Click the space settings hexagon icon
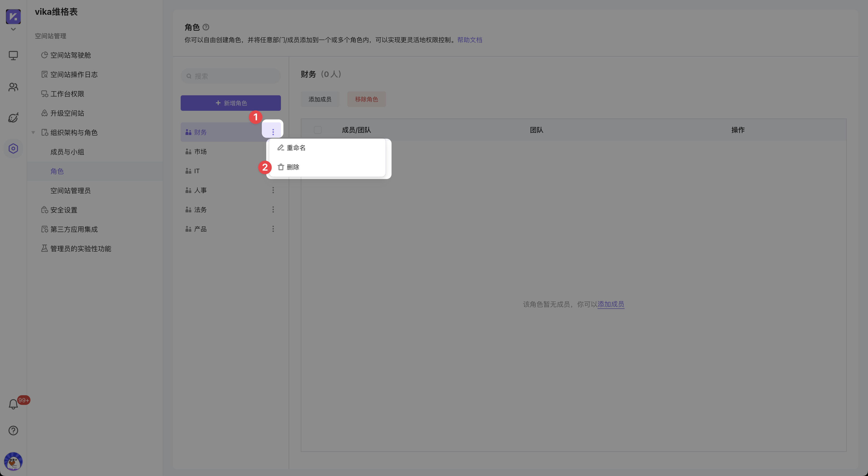868x476 pixels. point(13,149)
